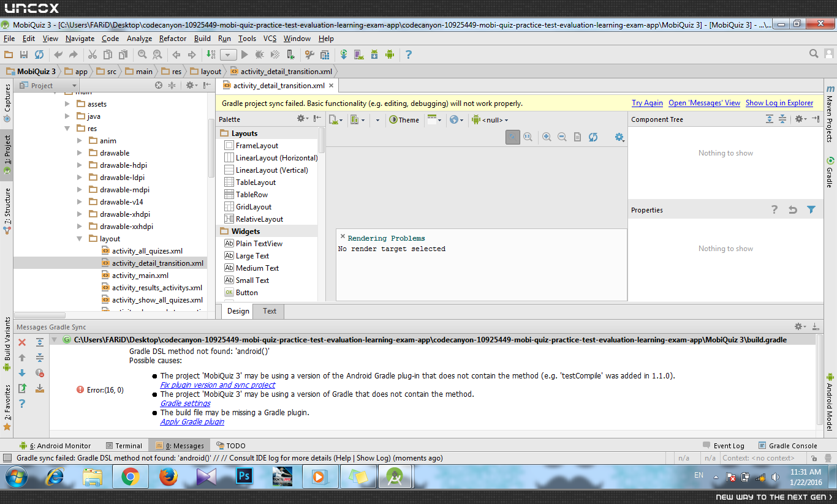Image resolution: width=837 pixels, height=504 pixels.
Task: Click Show Log in Explorer link
Action: [779, 103]
